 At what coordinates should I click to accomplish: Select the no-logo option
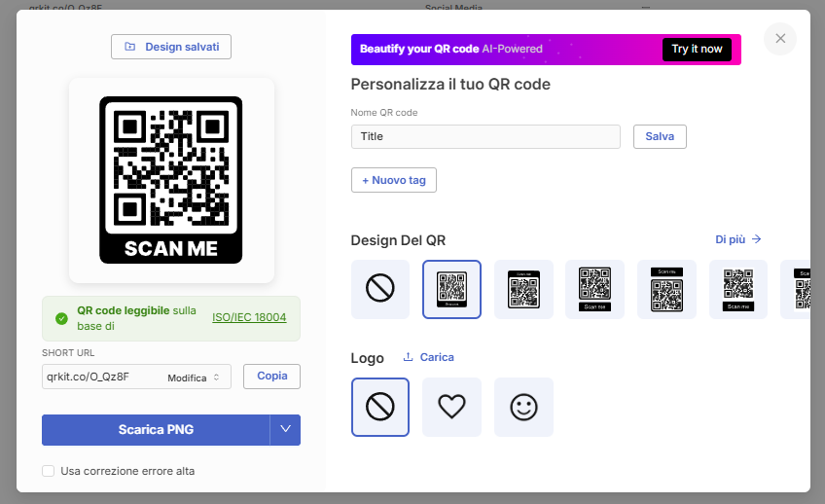click(x=379, y=408)
